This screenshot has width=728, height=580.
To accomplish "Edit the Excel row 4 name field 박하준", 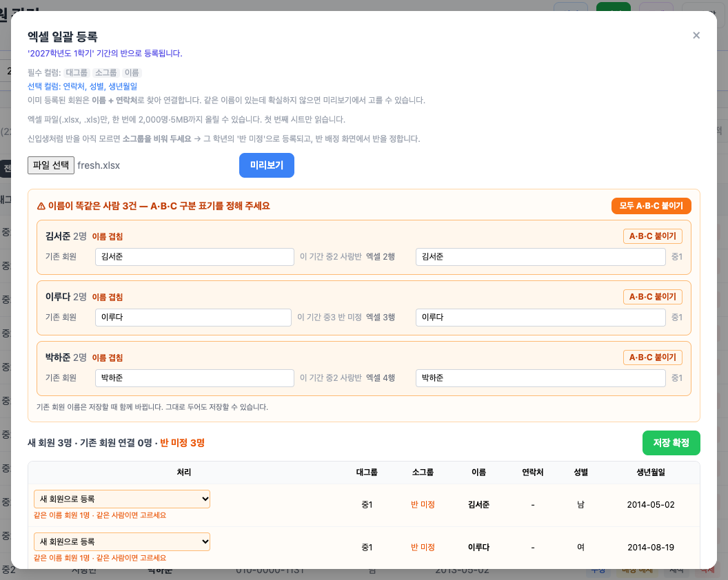I will pos(540,378).
